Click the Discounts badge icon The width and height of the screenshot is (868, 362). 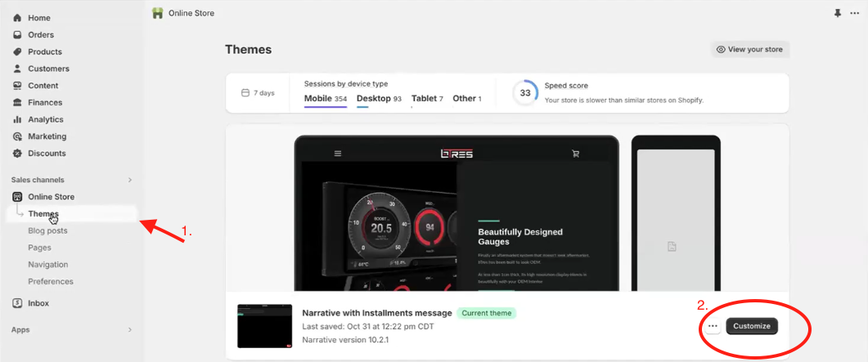click(18, 154)
